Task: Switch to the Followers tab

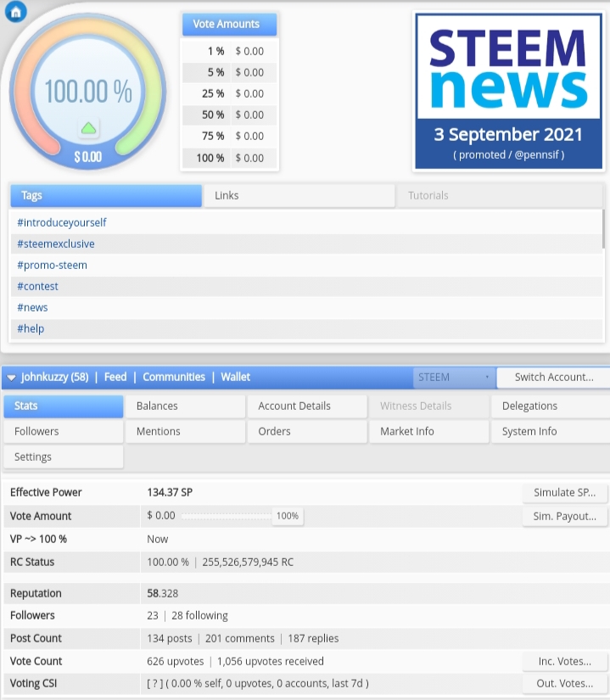Action: click(x=64, y=432)
